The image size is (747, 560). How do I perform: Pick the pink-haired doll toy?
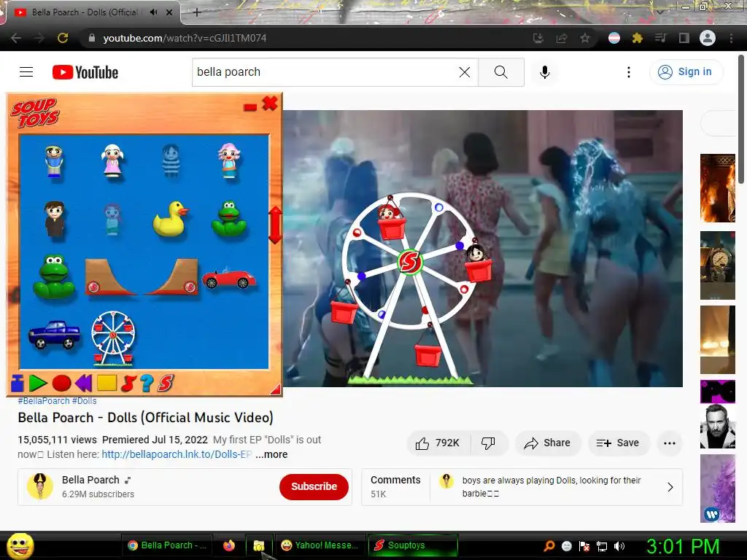229,160
